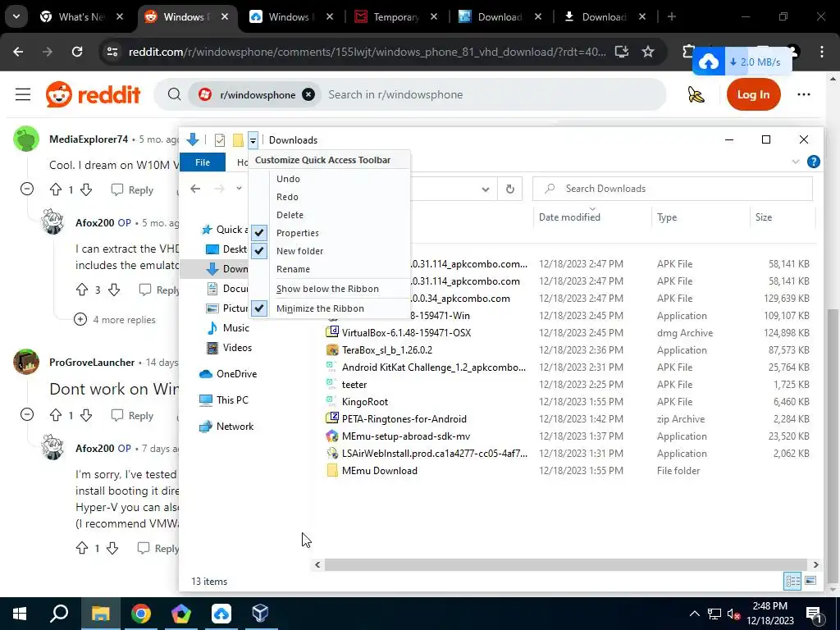Switch to details view icon
Screen dimensions: 840x630
[792, 581]
